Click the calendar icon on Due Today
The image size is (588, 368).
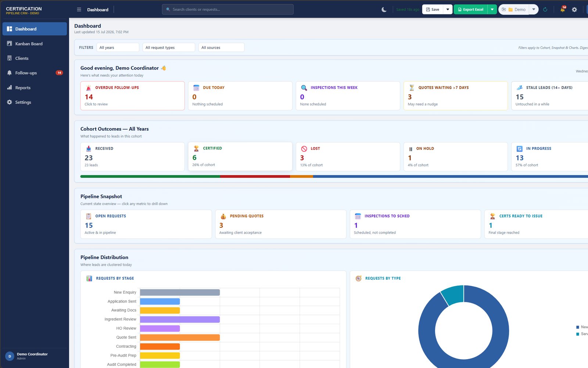click(196, 88)
